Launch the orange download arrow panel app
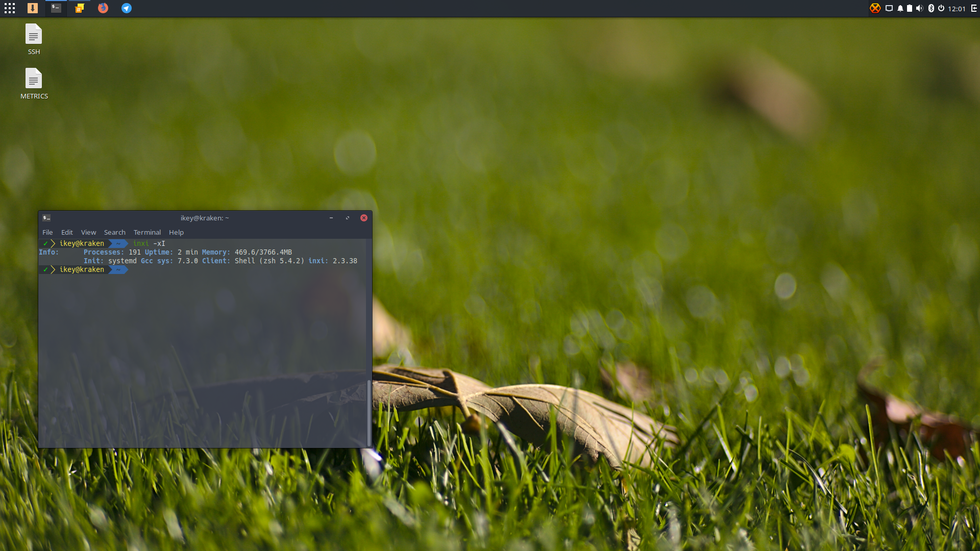 click(x=33, y=8)
